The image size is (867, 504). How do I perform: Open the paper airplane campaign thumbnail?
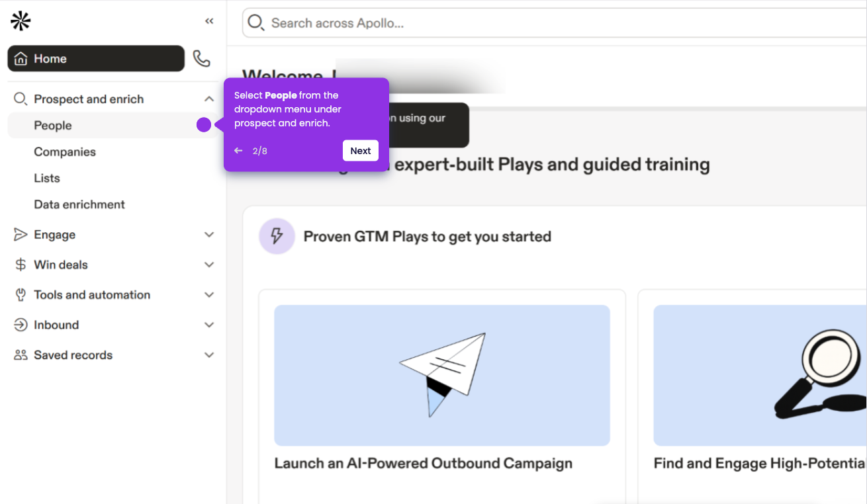coord(442,375)
